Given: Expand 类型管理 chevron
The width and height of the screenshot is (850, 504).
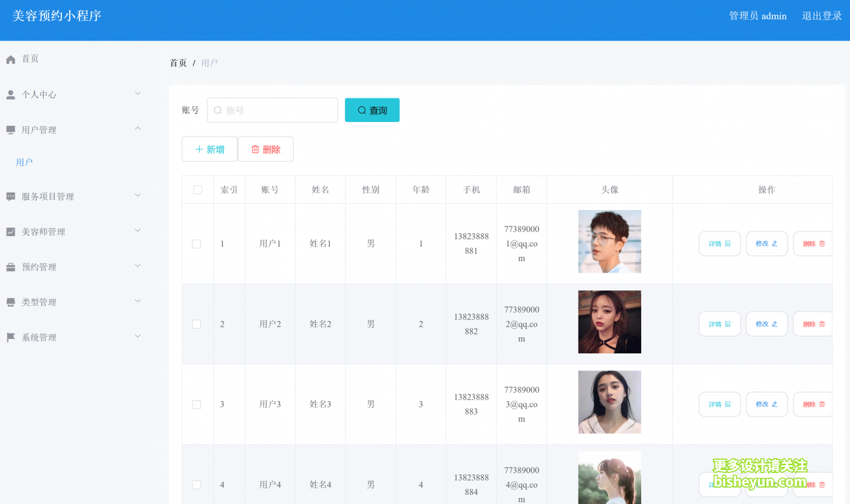Looking at the screenshot, I should coord(138,301).
